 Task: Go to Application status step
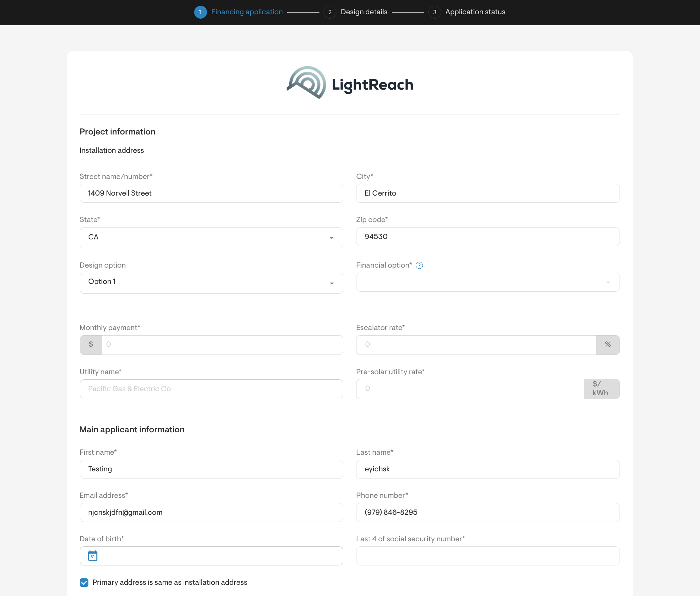[475, 12]
